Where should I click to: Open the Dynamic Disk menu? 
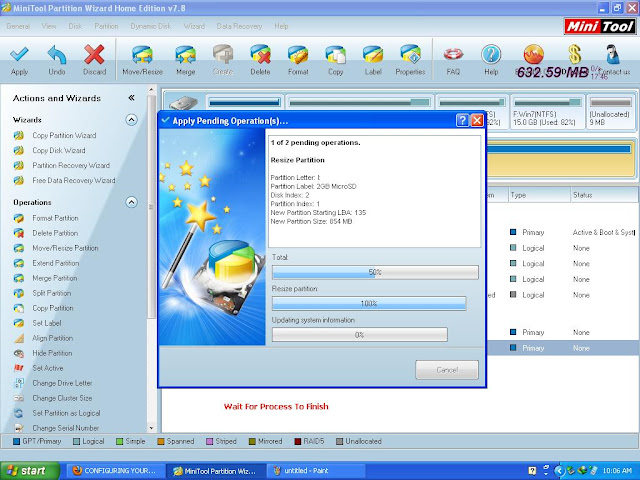pyautogui.click(x=151, y=26)
